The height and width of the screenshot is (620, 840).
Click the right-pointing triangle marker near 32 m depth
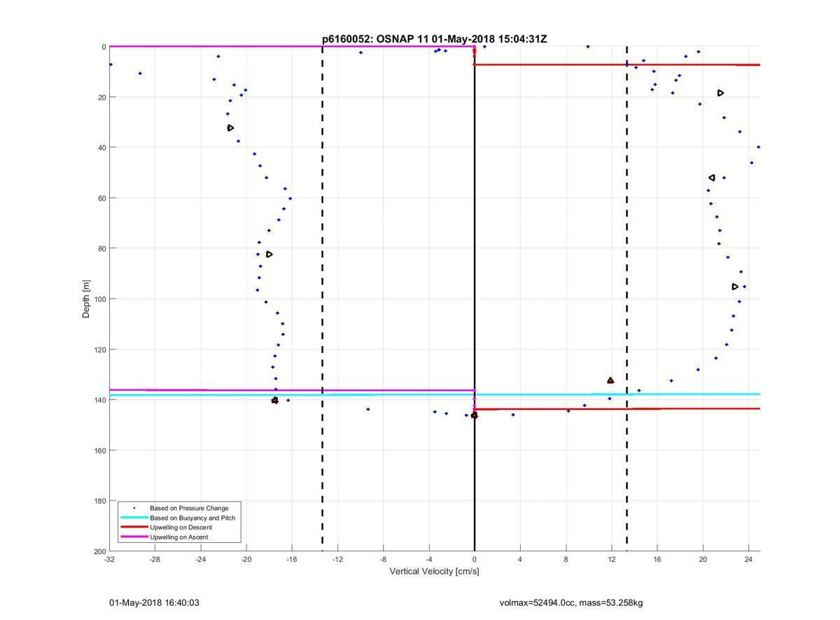230,128
